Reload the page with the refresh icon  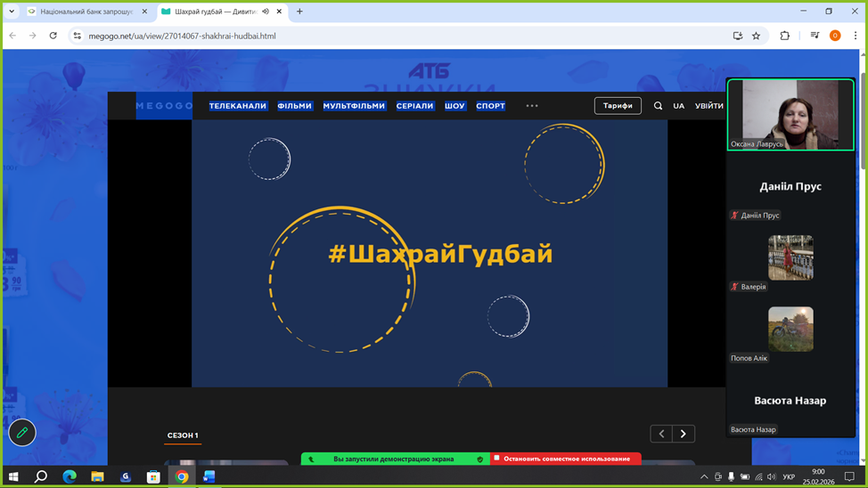pos(53,36)
